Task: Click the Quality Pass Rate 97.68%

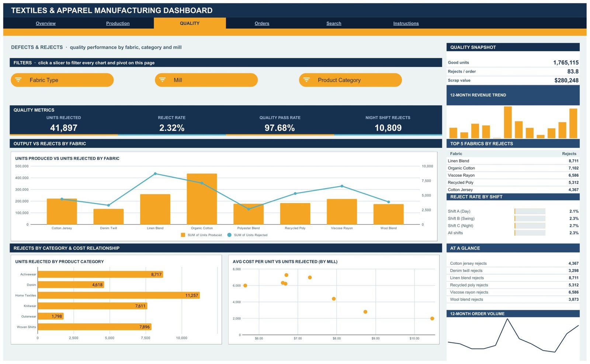Action: tap(280, 128)
